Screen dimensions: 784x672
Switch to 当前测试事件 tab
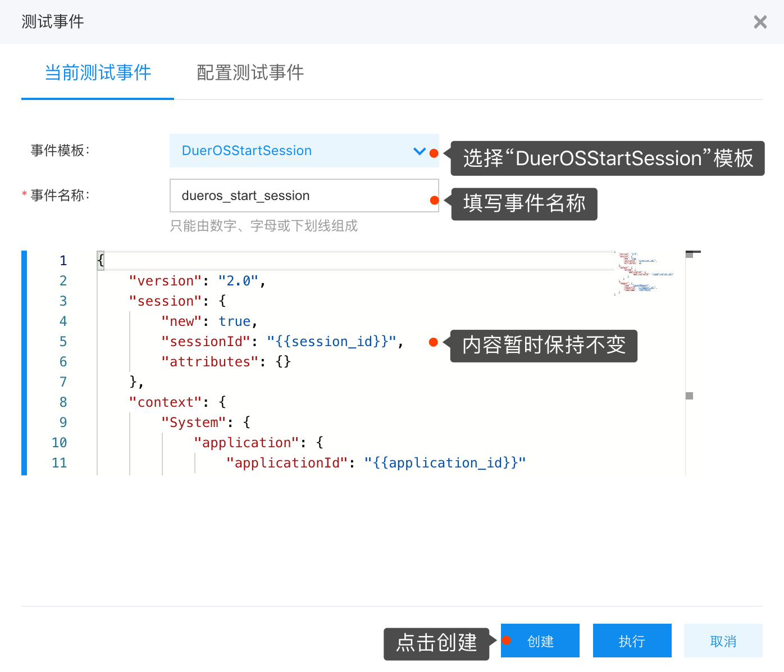[x=98, y=72]
